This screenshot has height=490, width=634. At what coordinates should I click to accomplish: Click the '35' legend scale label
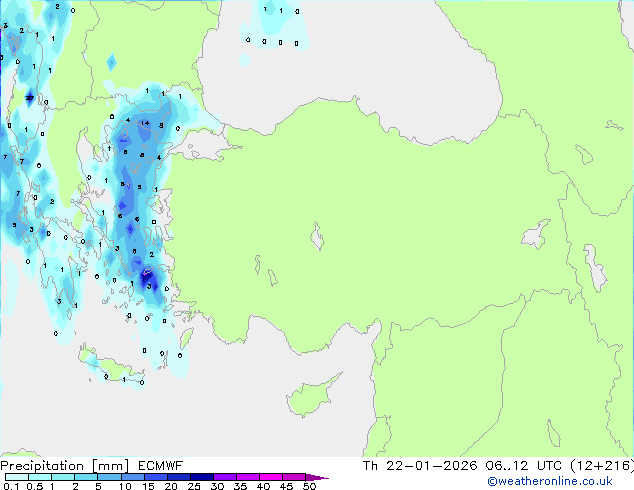(240, 486)
